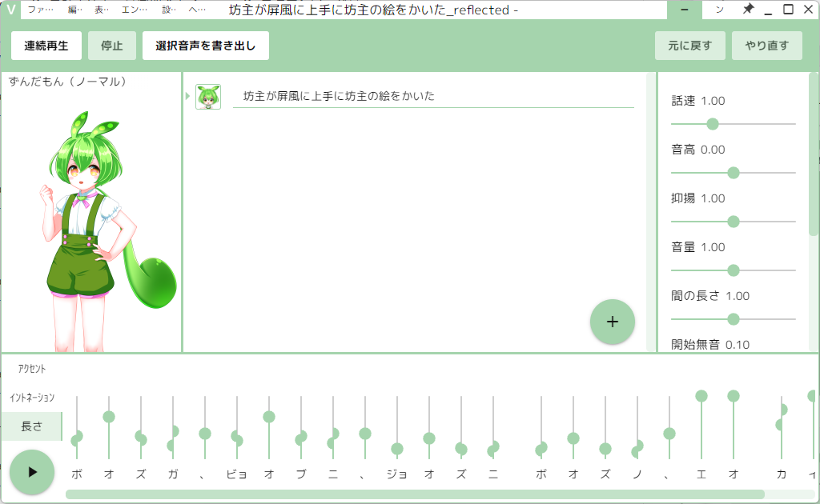The height and width of the screenshot is (504, 820).
Task: Click the ブ mora label
Action: click(x=301, y=474)
